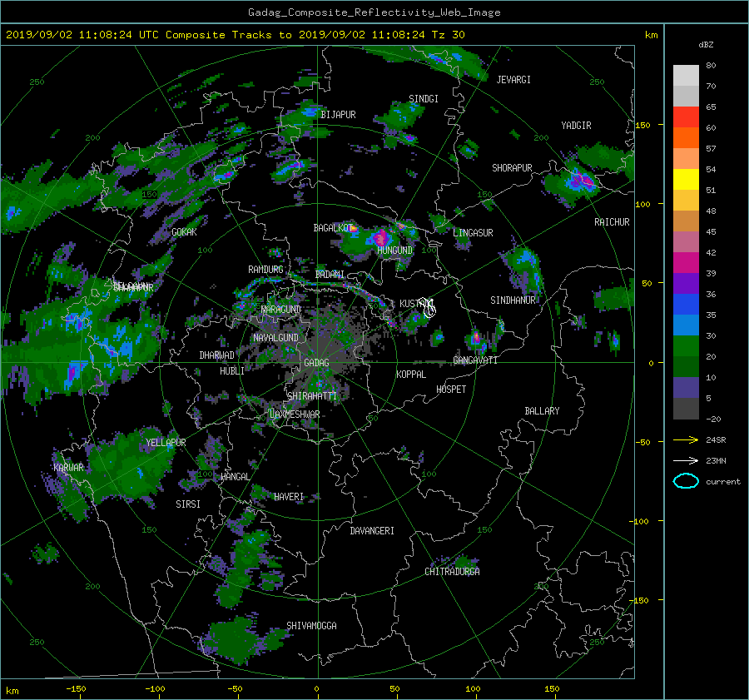This screenshot has width=749, height=700.
Task: Click the NAVALGUND city label
Action: [x=275, y=338]
